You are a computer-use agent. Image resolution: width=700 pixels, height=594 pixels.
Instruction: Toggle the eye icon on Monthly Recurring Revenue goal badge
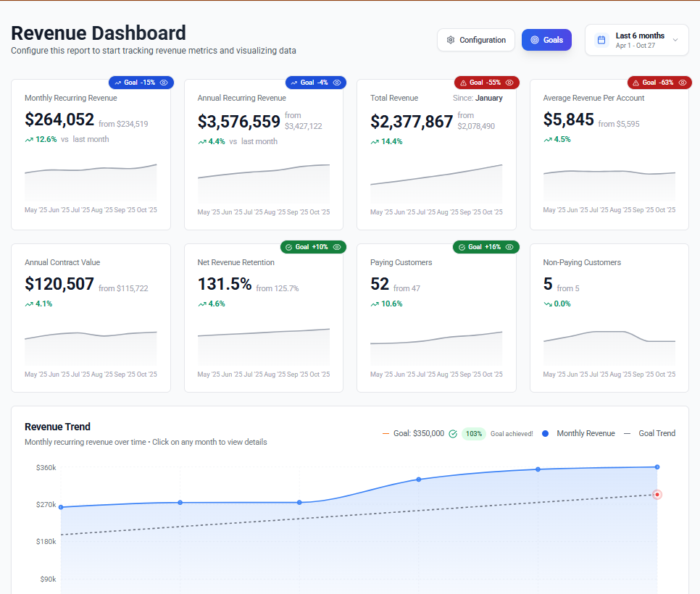click(x=165, y=83)
